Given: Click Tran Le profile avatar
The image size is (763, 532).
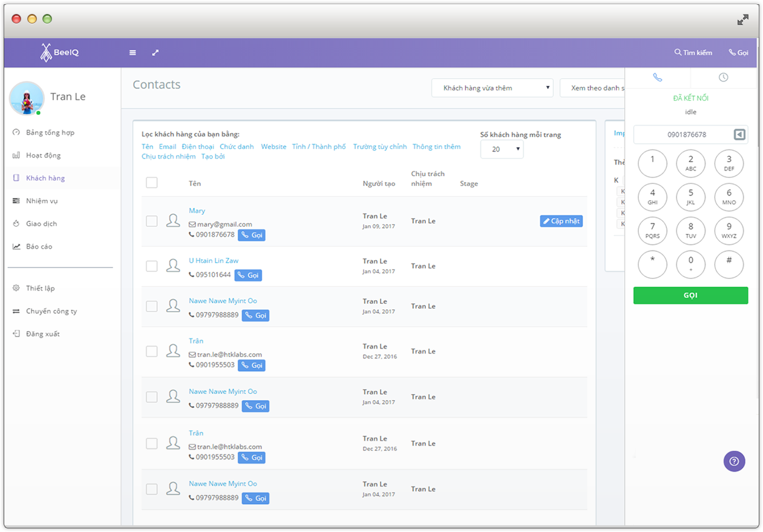Looking at the screenshot, I should 27,98.
